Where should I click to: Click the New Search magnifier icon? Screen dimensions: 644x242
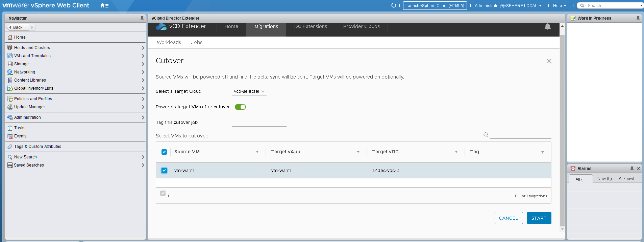coord(10,157)
